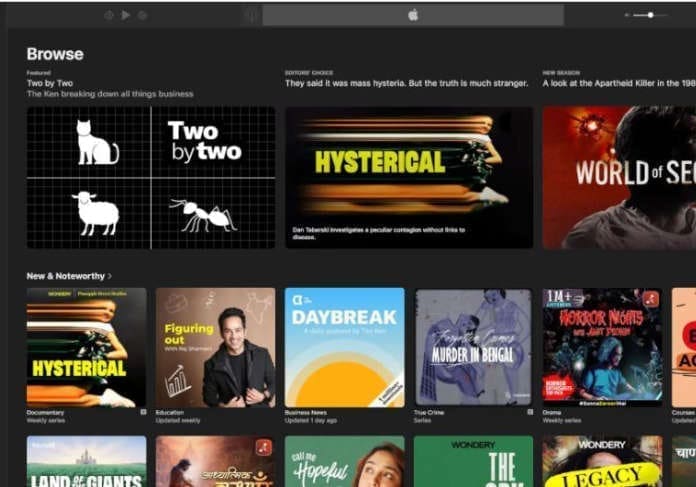Click the skip back button in the top bar
696x487 pixels.
coord(109,16)
